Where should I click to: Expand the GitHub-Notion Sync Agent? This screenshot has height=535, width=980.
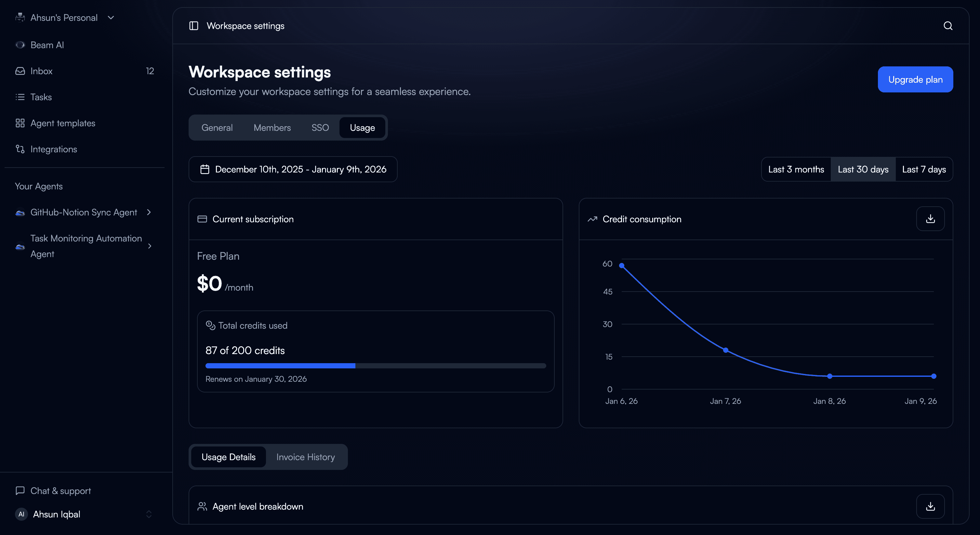click(83, 212)
